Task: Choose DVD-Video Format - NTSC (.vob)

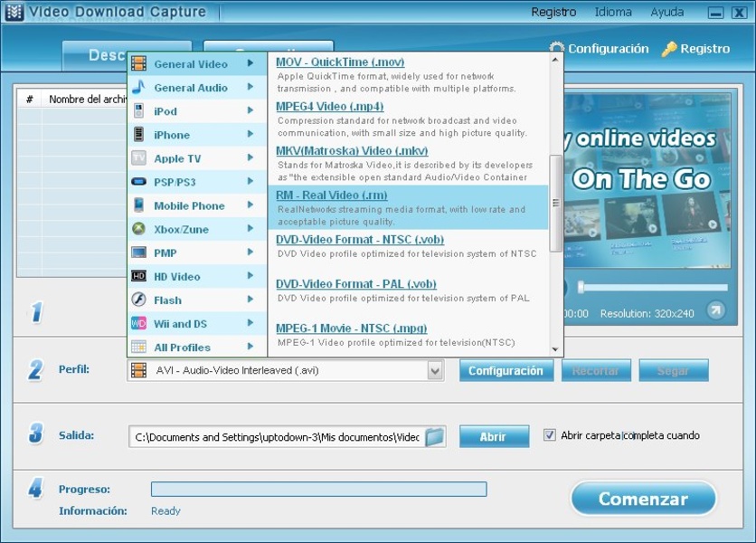Action: pos(360,240)
